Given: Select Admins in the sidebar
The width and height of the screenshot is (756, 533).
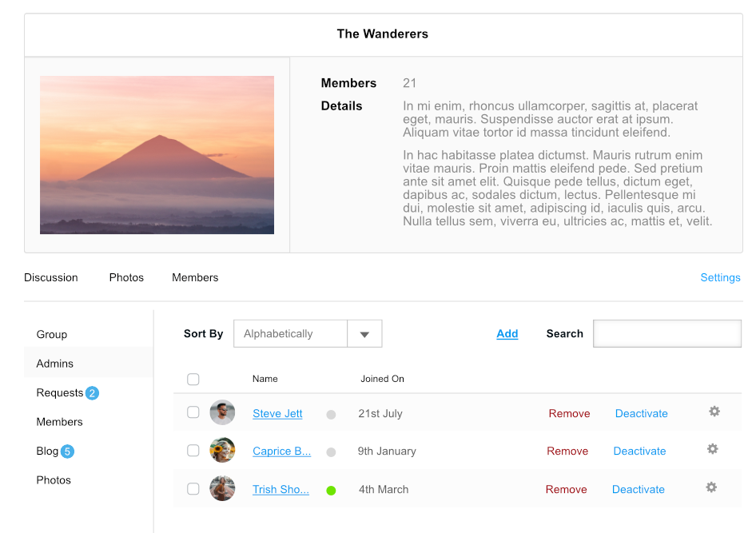Looking at the screenshot, I should (x=55, y=364).
